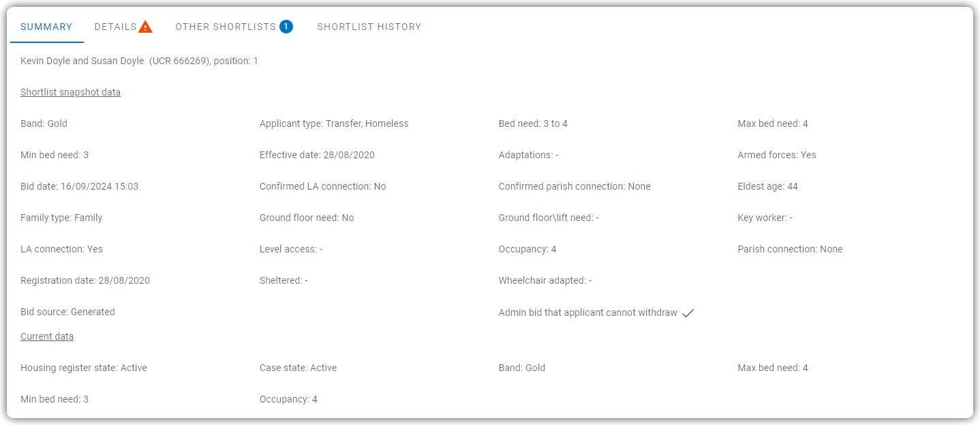Image resolution: width=980 pixels, height=425 pixels.
Task: Click Admin bid that applicant cannot withdraw label
Action: 588,312
